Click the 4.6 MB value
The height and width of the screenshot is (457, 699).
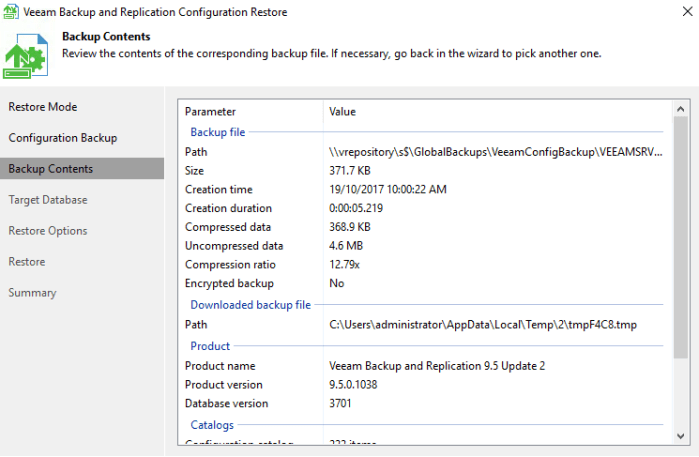pos(346,246)
